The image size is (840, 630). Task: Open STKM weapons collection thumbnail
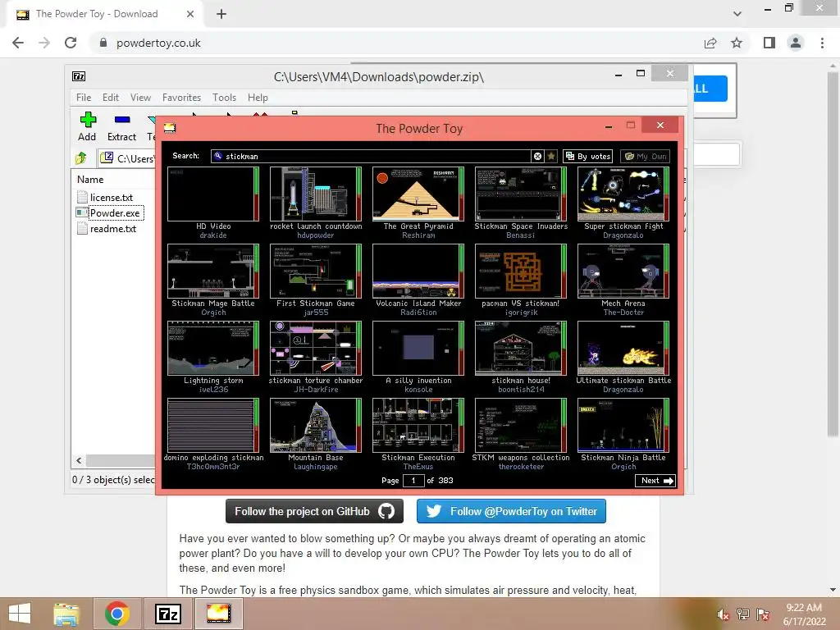[521, 426]
